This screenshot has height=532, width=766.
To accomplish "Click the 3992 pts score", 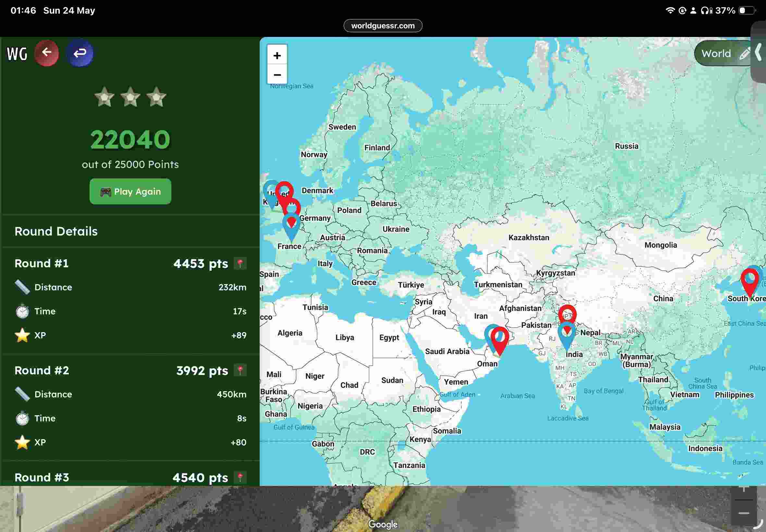I will [202, 370].
